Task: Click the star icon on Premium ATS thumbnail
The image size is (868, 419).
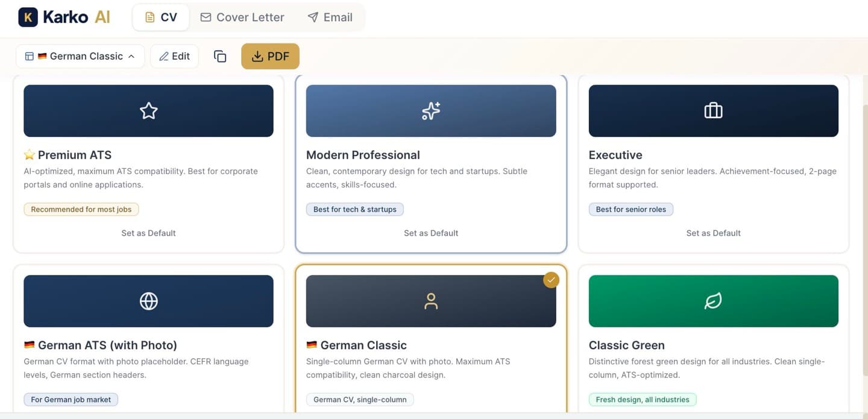Action: pos(148,110)
